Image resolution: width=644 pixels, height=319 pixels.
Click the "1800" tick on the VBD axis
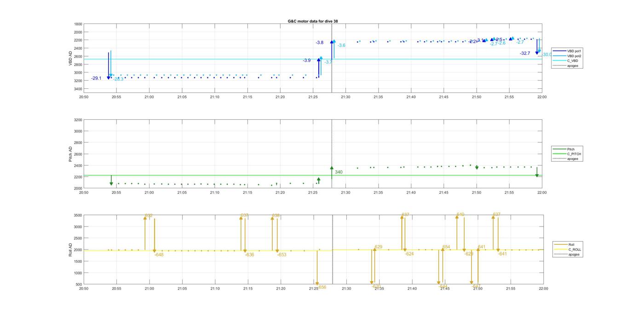click(78, 24)
